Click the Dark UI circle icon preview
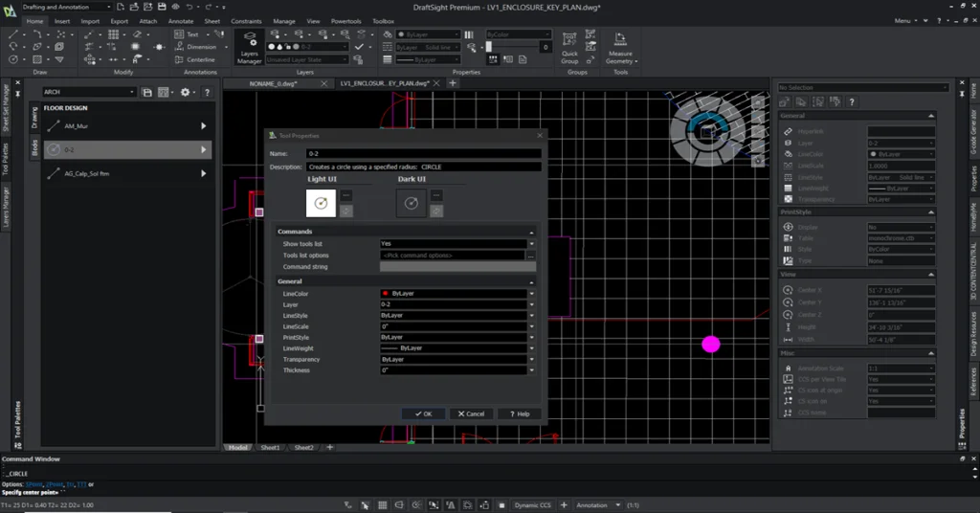980x513 pixels. pos(412,202)
